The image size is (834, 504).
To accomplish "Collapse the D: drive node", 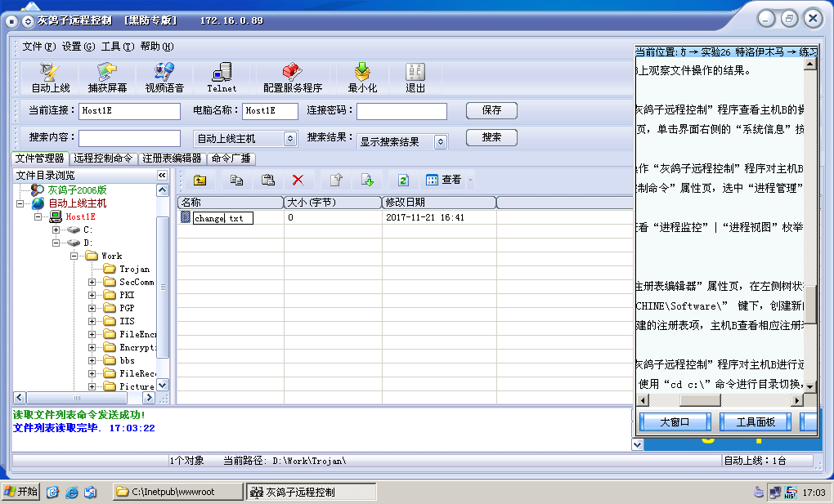I will coord(56,243).
